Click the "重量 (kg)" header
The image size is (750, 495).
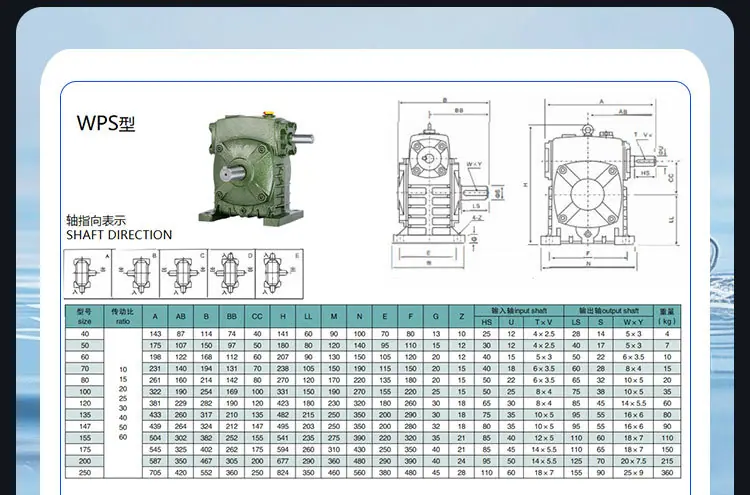tap(667, 316)
